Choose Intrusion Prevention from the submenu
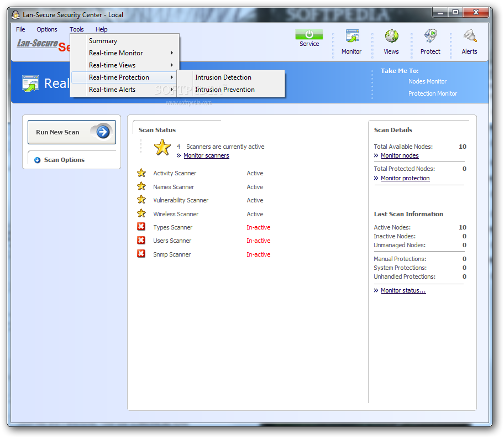Viewport: 504px width, 438px height. (x=230, y=90)
